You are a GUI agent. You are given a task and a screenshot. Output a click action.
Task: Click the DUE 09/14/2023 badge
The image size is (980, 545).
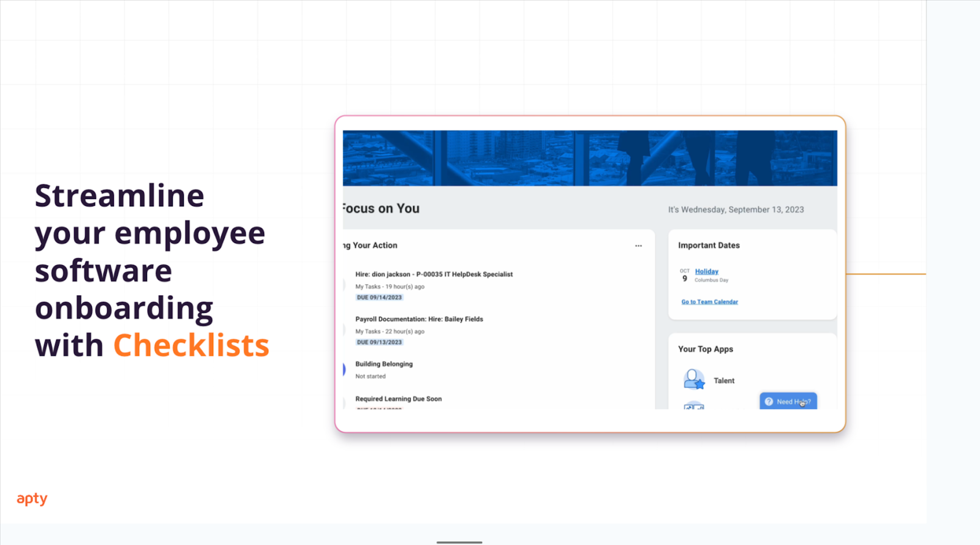point(379,298)
